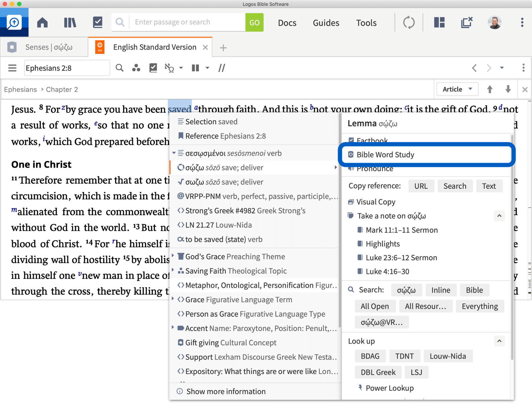
Task: Look up in BDAG
Action: [370, 356]
